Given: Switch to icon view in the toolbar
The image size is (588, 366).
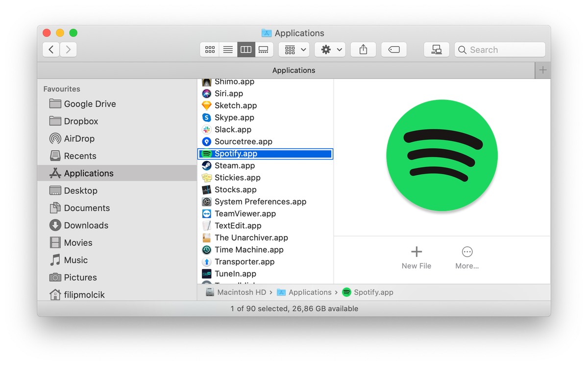Looking at the screenshot, I should [210, 49].
